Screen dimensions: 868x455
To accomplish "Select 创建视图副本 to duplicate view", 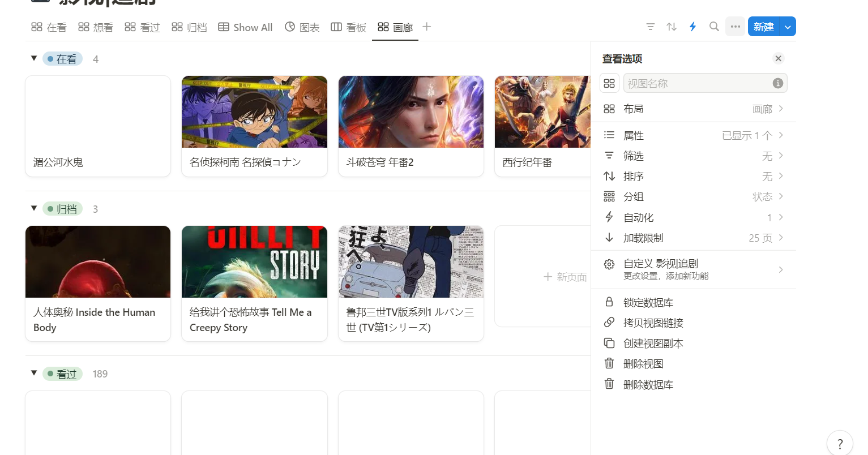I will point(694,344).
